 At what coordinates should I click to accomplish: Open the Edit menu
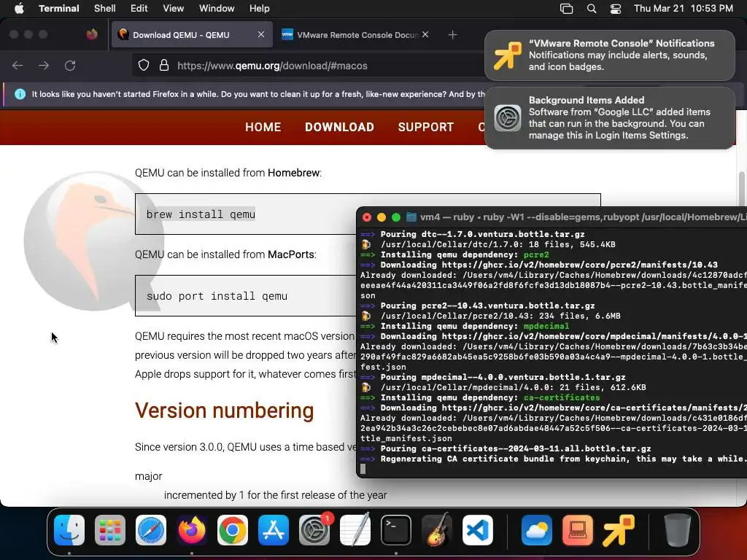pyautogui.click(x=139, y=9)
